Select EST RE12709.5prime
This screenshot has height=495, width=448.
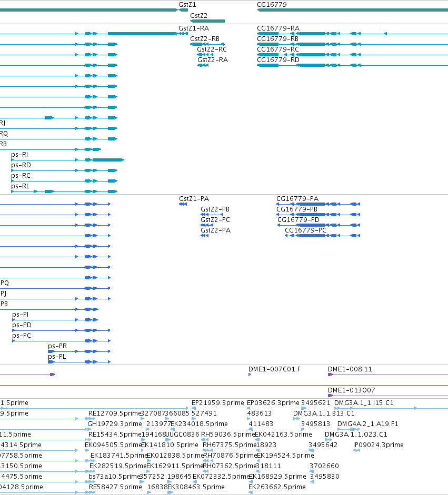coord(114,413)
